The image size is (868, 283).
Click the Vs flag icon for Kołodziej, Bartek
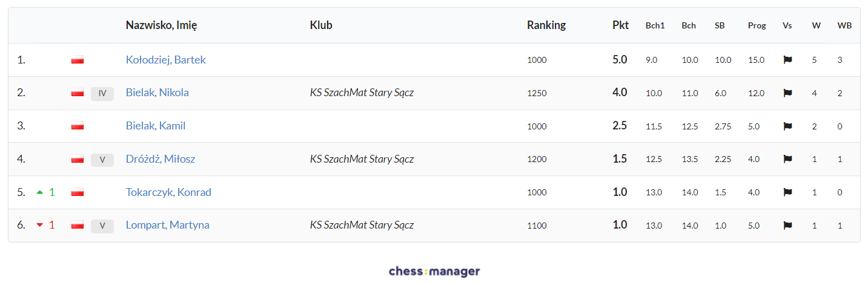pos(787,60)
